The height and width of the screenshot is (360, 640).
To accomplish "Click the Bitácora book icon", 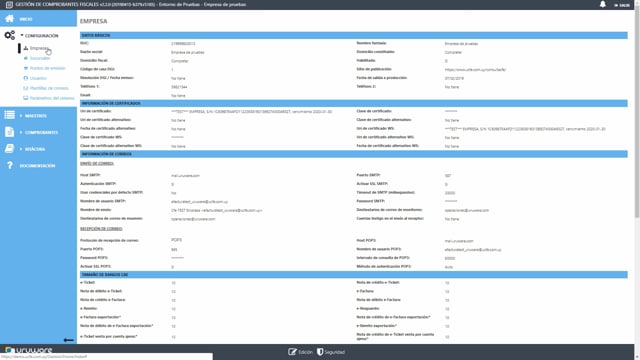I will (x=9, y=149).
